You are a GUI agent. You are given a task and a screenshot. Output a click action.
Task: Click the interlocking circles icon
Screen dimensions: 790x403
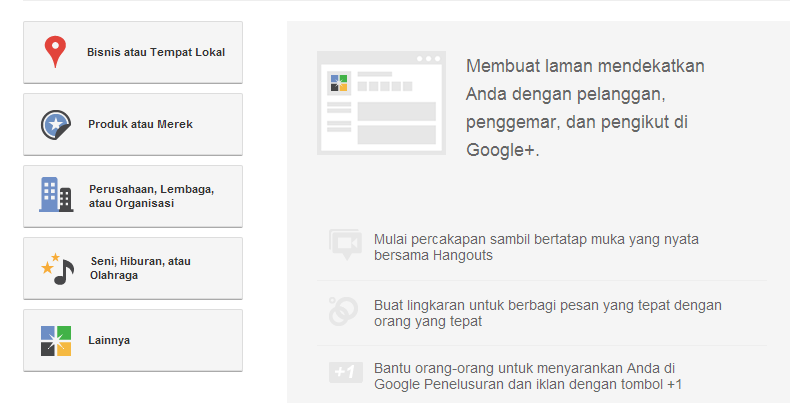343,311
